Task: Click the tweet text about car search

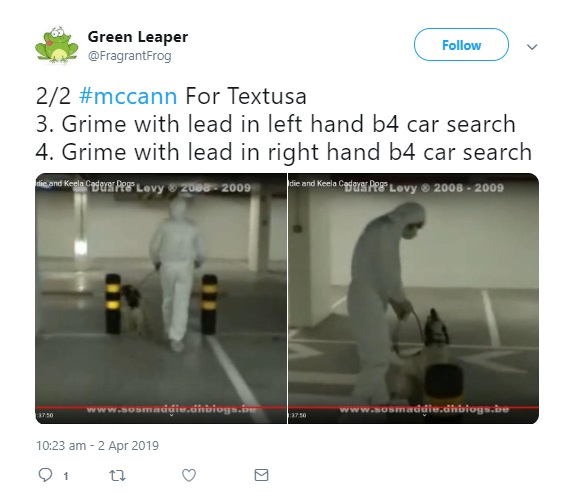Action: pos(284,124)
